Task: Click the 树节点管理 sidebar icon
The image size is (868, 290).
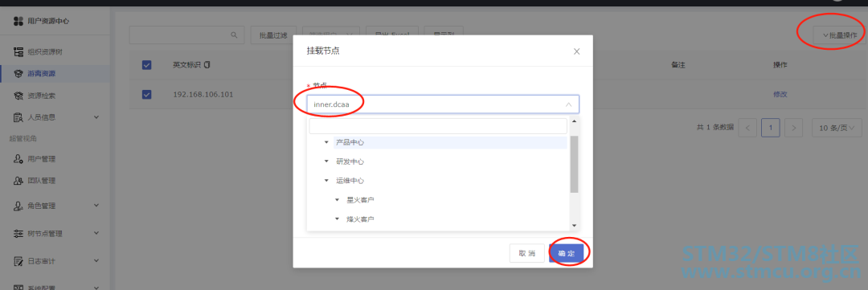Action: coord(18,233)
